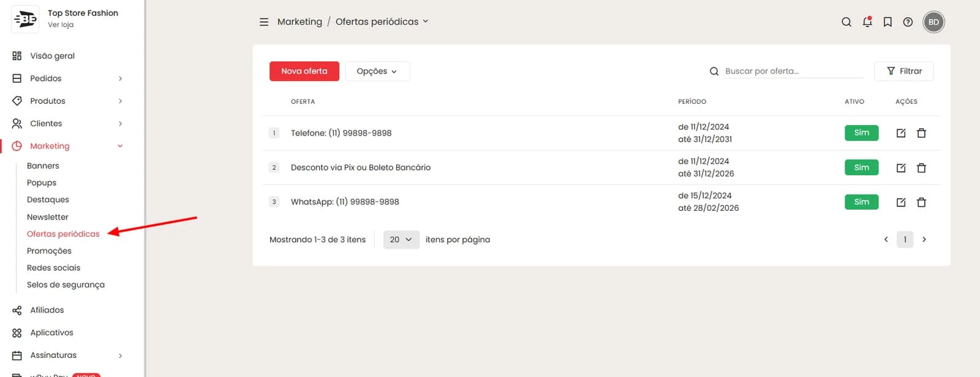
Task: Edit the Desconto via Pix offer
Action: (901, 168)
